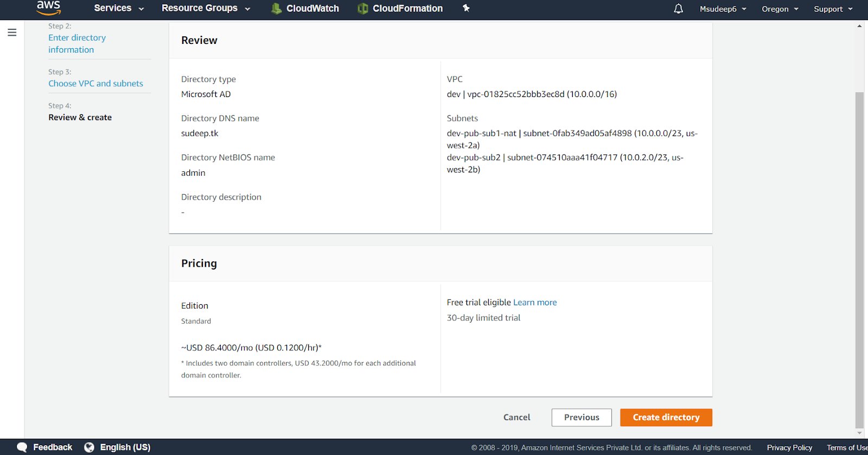Expand the Services dropdown menu
The image size is (868, 455).
119,8
